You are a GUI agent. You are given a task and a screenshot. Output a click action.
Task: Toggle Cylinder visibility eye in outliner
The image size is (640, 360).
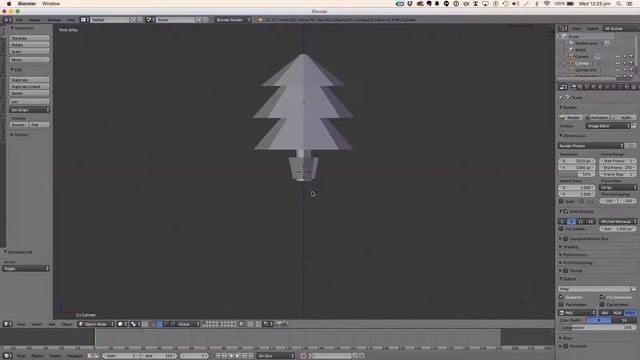tap(618, 63)
